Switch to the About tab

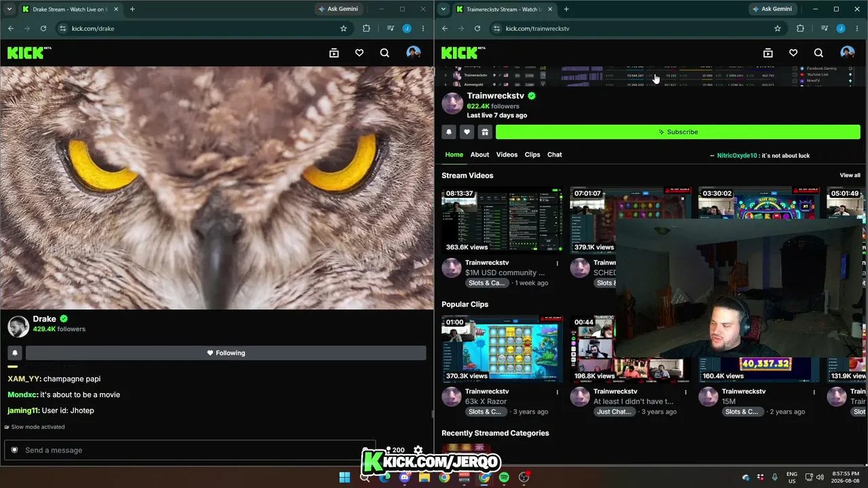[x=479, y=155]
